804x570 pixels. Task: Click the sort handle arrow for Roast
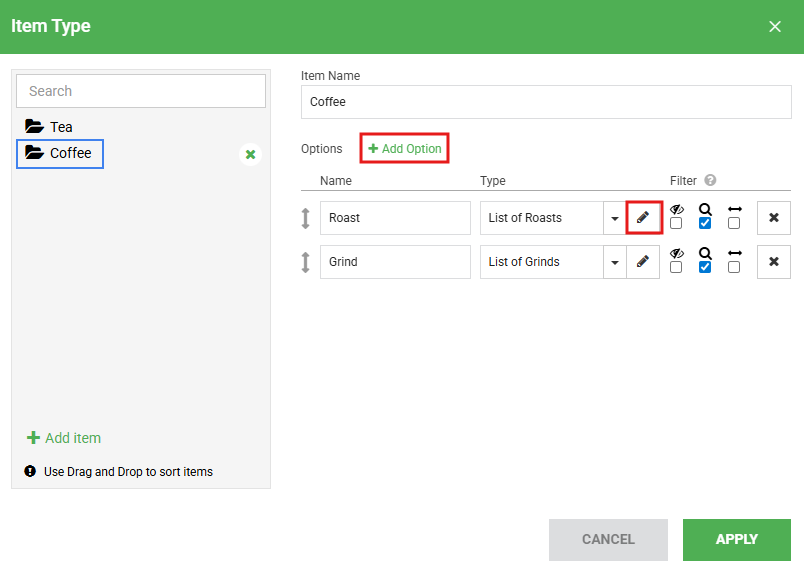[x=306, y=218]
